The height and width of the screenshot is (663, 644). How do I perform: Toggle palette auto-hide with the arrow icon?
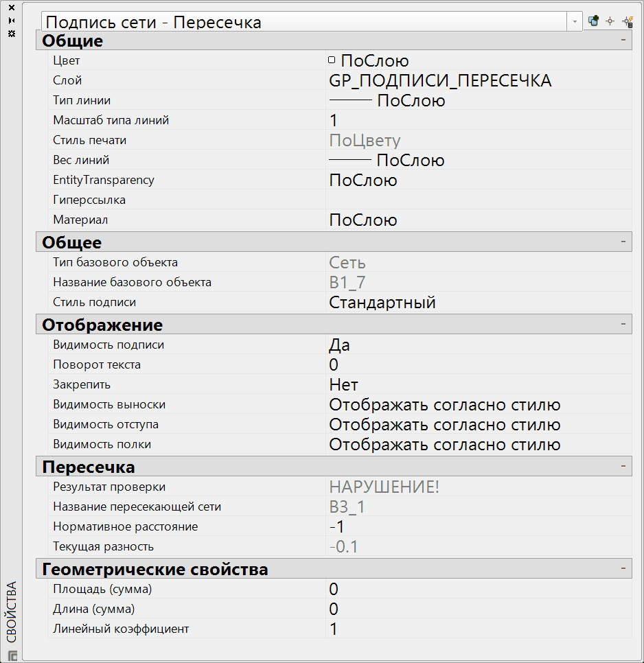tap(10, 21)
